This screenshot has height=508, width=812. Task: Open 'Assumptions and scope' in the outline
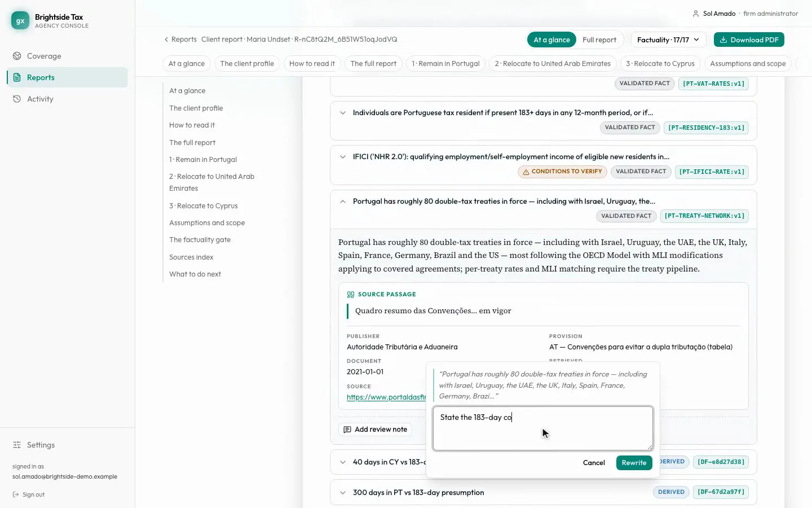tap(207, 223)
